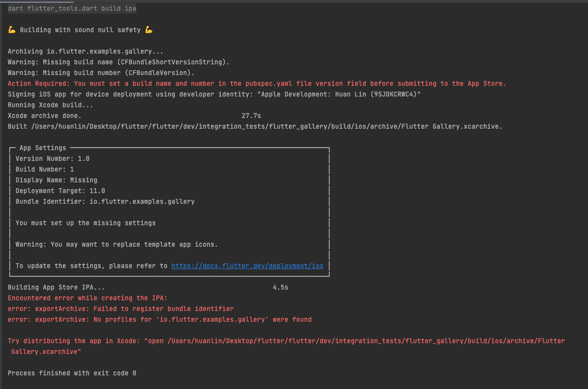588x389 pixels.
Task: Click the 'Display Name: Missing' row
Action: coord(57,180)
